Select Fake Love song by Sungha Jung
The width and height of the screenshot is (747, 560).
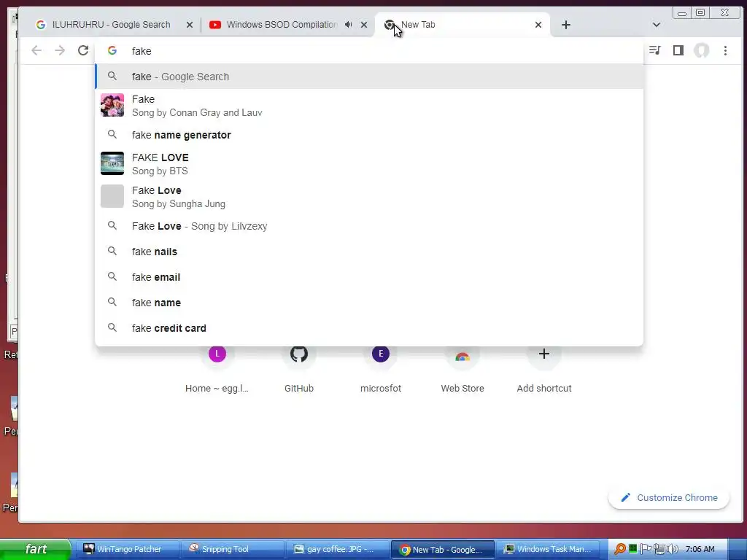point(369,197)
